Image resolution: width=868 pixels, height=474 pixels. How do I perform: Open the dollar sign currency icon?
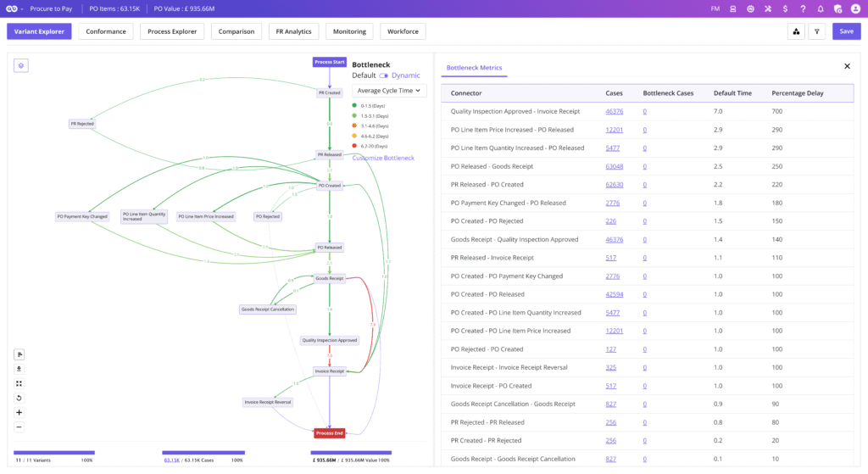tap(786, 8)
